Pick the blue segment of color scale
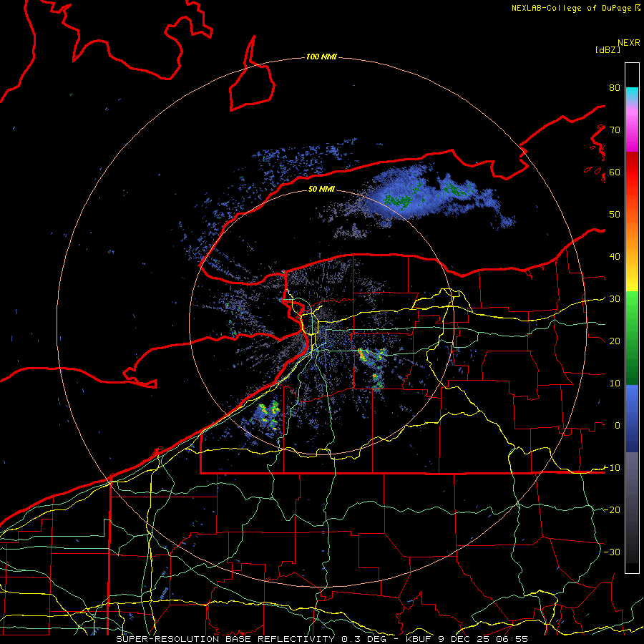 click(x=632, y=417)
